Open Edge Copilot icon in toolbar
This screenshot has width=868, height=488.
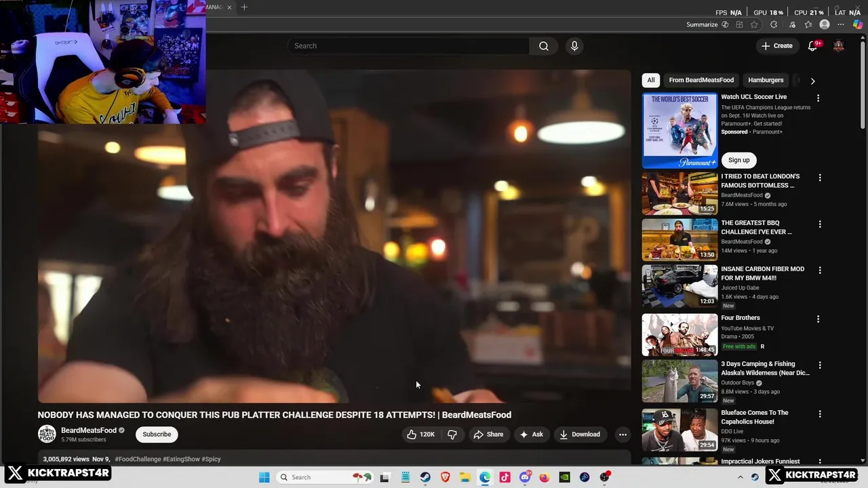858,24
